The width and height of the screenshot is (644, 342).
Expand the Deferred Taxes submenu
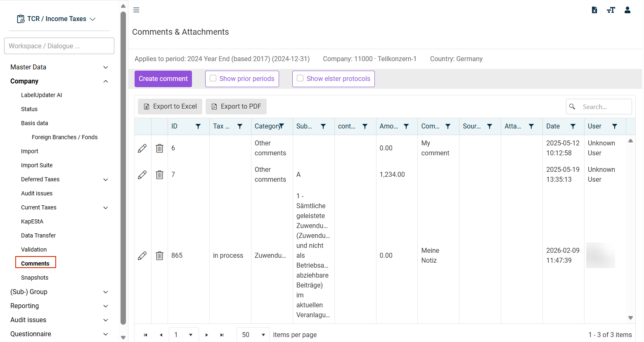pos(106,180)
